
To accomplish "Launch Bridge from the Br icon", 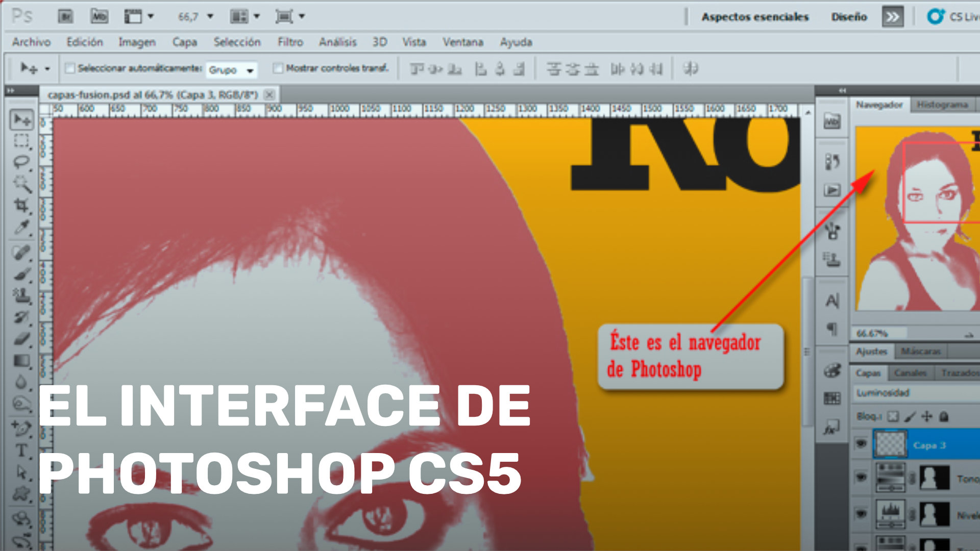I will (x=65, y=16).
